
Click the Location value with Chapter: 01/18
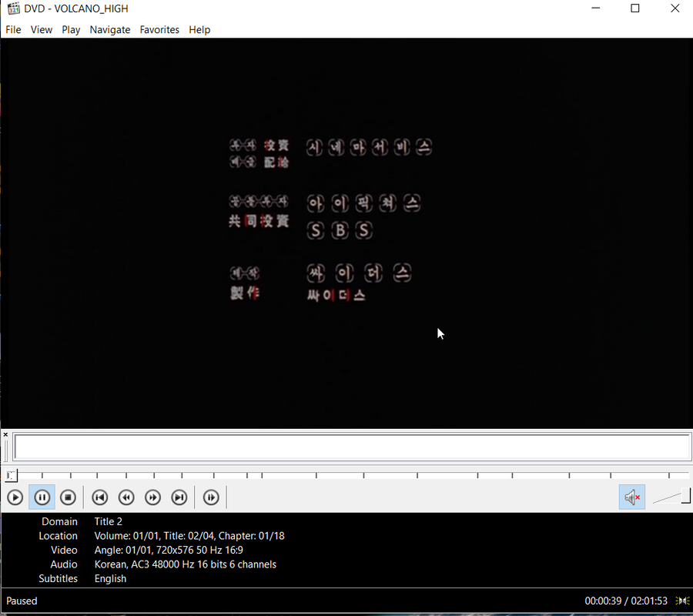click(x=189, y=536)
